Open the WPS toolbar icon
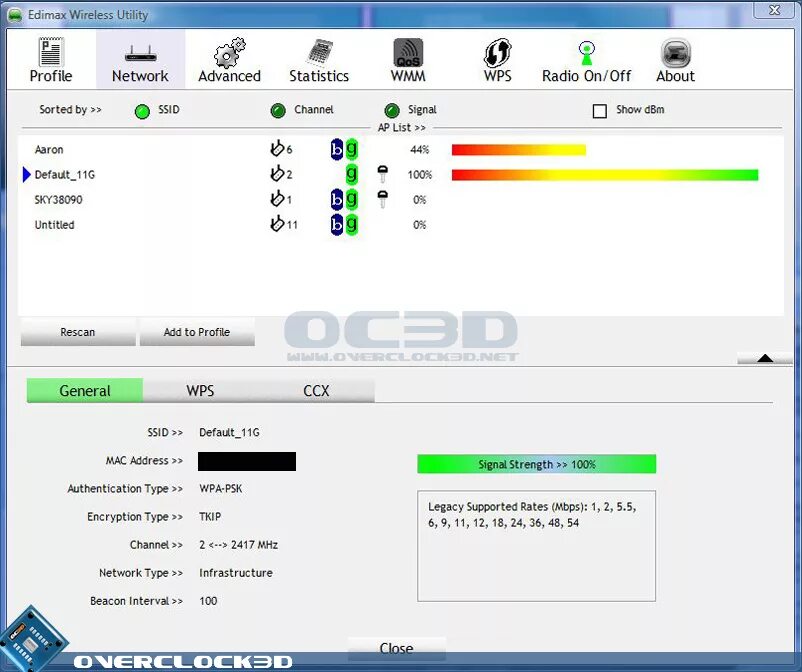 [497, 53]
